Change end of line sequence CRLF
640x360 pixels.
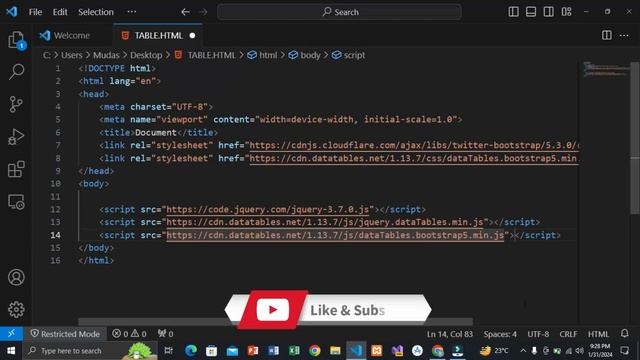[x=568, y=334]
